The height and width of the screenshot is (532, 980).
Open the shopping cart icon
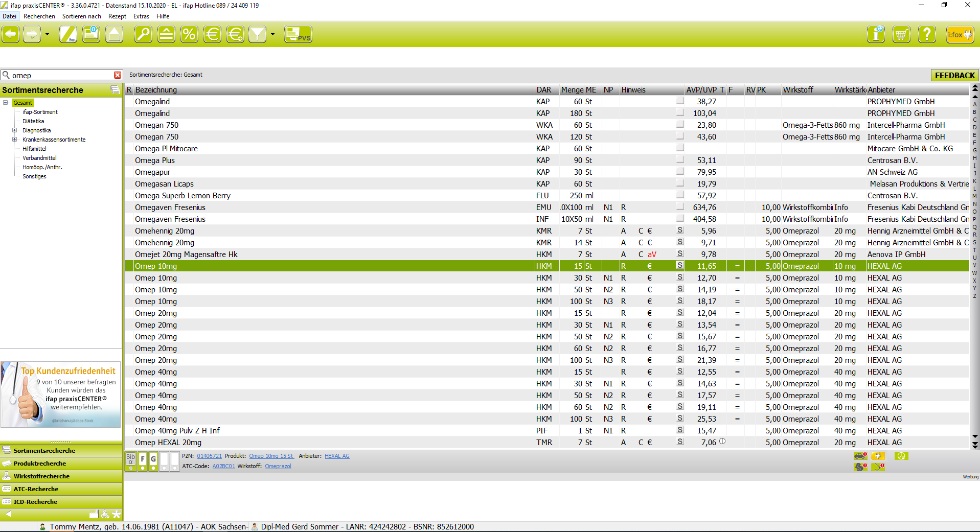pyautogui.click(x=901, y=35)
